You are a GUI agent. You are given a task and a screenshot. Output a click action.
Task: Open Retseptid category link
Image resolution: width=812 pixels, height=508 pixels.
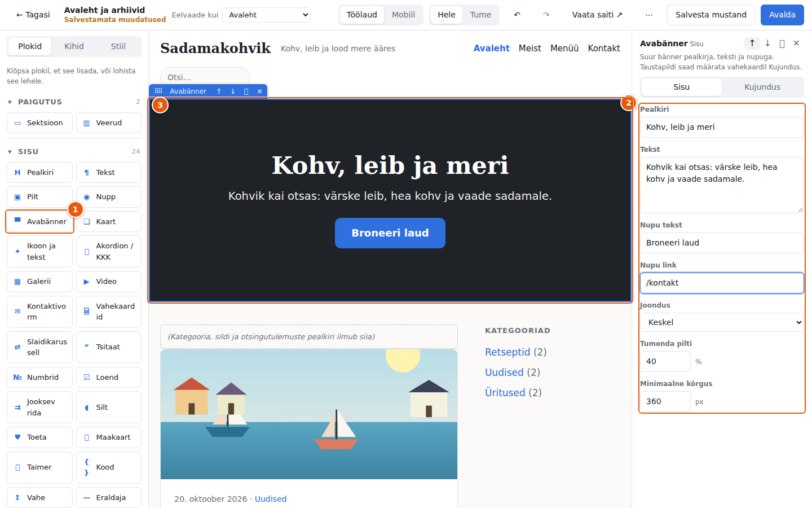507,352
